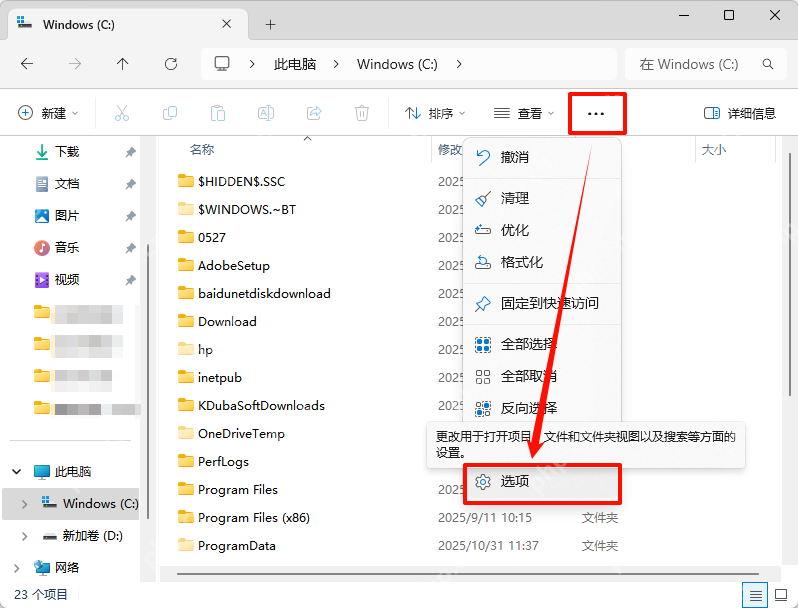The height and width of the screenshot is (608, 798).
Task: Click the search magnifier icon
Action: [767, 64]
